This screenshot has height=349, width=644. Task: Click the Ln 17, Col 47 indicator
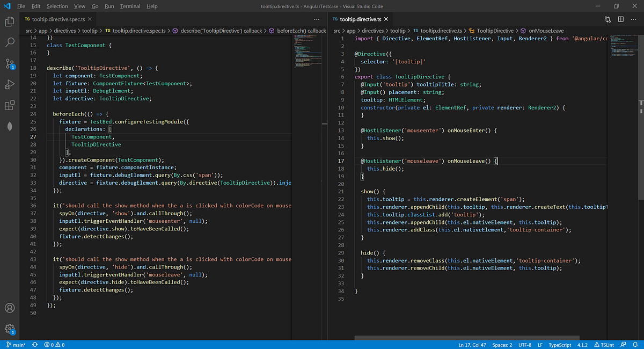(472, 345)
